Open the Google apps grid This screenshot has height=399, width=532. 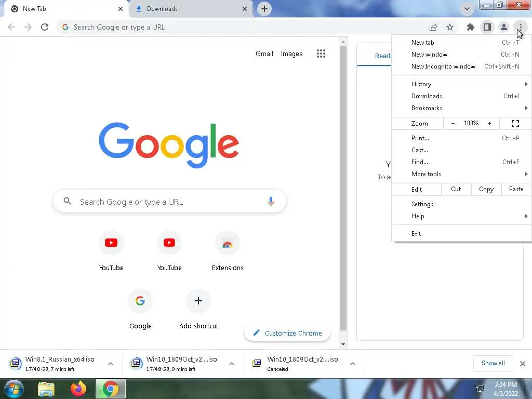pos(321,54)
